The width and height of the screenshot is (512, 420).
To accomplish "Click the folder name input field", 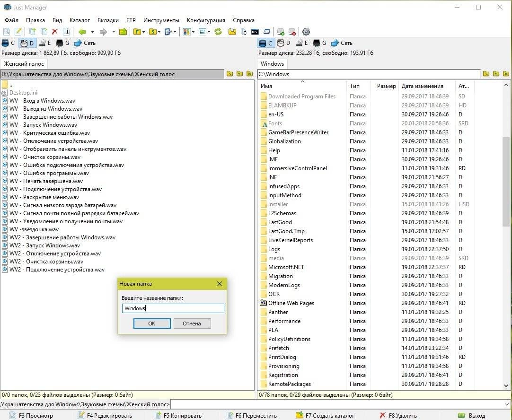I will (x=173, y=308).
